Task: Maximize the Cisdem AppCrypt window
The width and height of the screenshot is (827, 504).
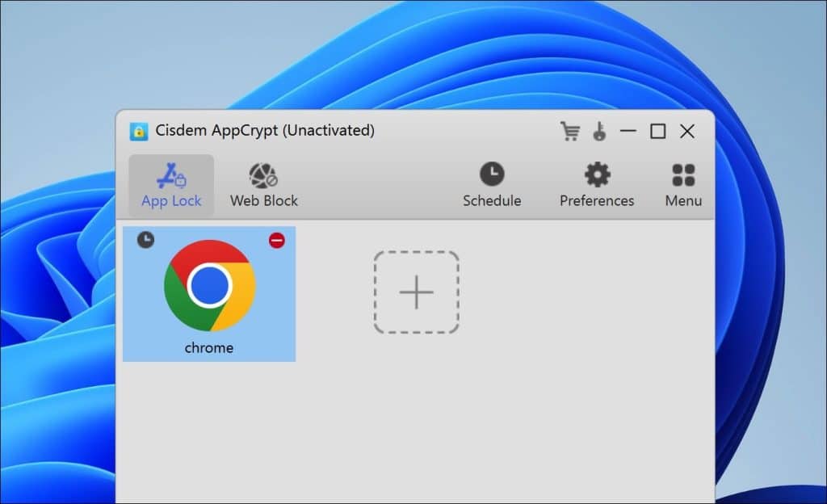Action: point(657,132)
